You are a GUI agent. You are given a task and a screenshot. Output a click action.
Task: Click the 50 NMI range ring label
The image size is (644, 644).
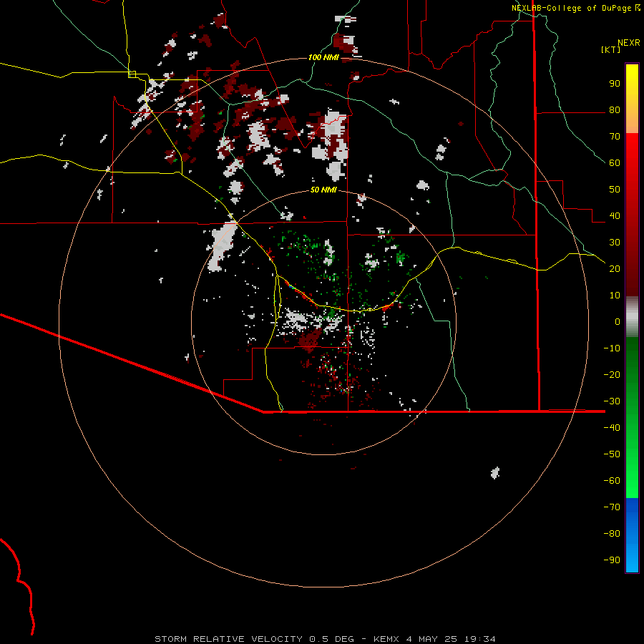pos(323,190)
